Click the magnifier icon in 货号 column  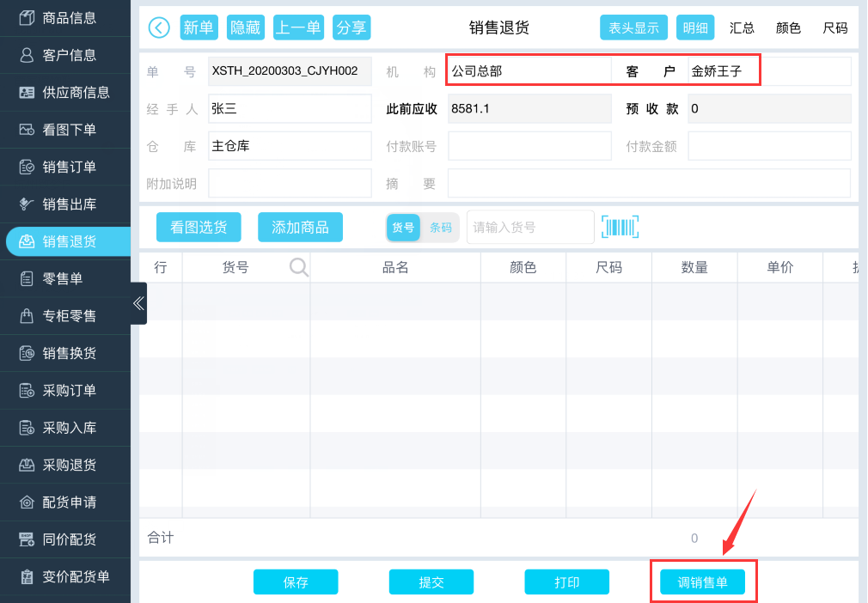298,268
